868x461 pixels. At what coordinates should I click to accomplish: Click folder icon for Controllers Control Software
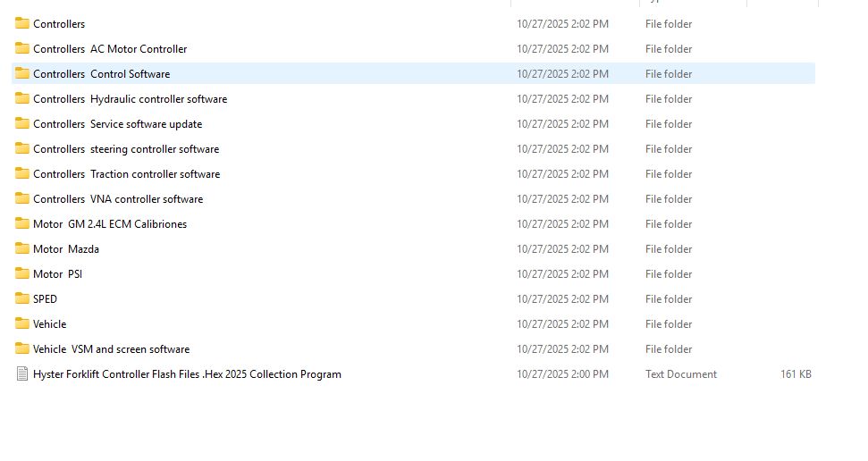tap(22, 73)
